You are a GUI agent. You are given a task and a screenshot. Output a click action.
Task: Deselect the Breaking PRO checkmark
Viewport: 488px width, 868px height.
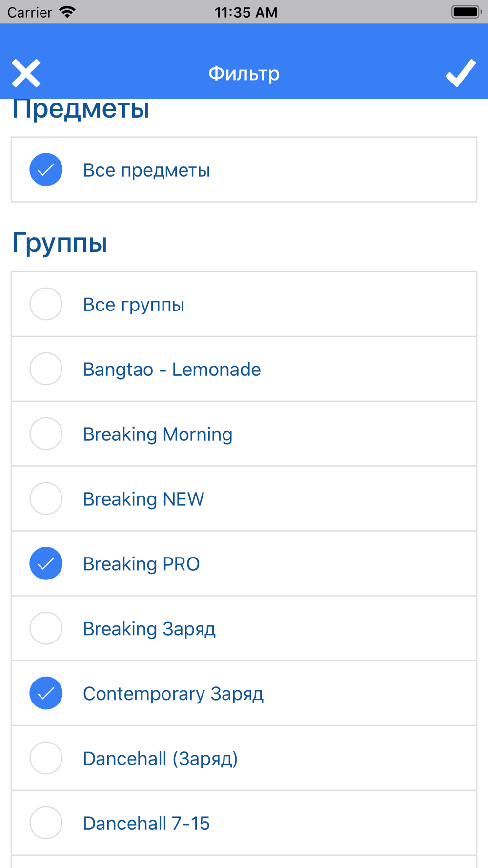[46, 564]
